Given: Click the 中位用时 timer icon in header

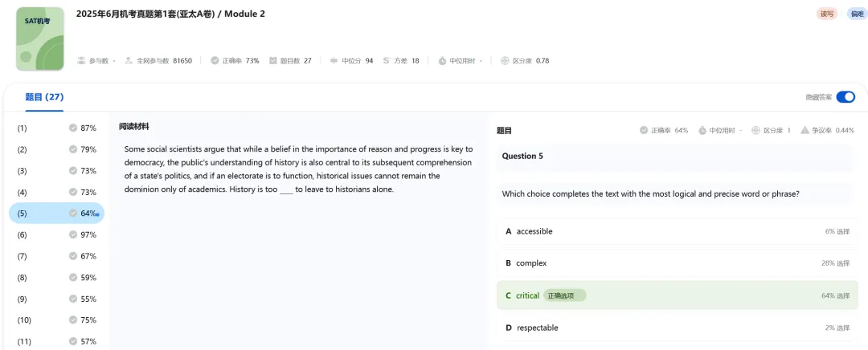Looking at the screenshot, I should [442, 61].
